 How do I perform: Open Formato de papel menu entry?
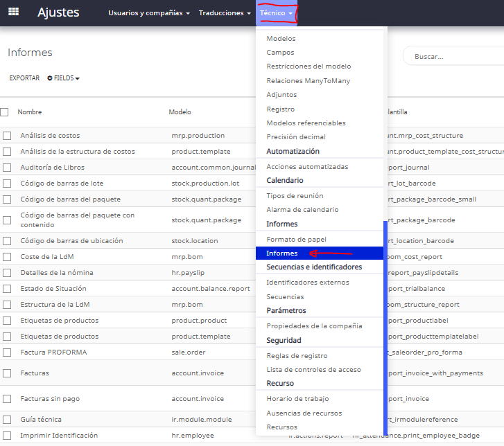tap(296, 239)
